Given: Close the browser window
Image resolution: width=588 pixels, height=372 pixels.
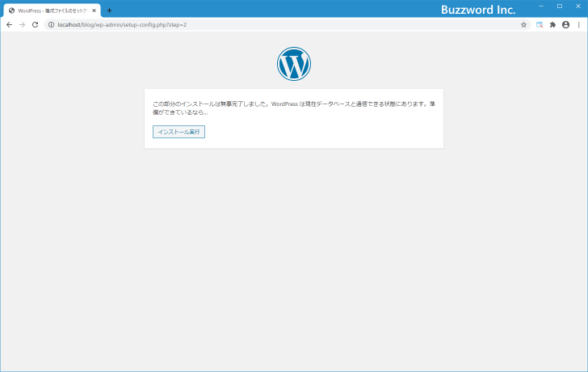Looking at the screenshot, I should [x=577, y=6].
